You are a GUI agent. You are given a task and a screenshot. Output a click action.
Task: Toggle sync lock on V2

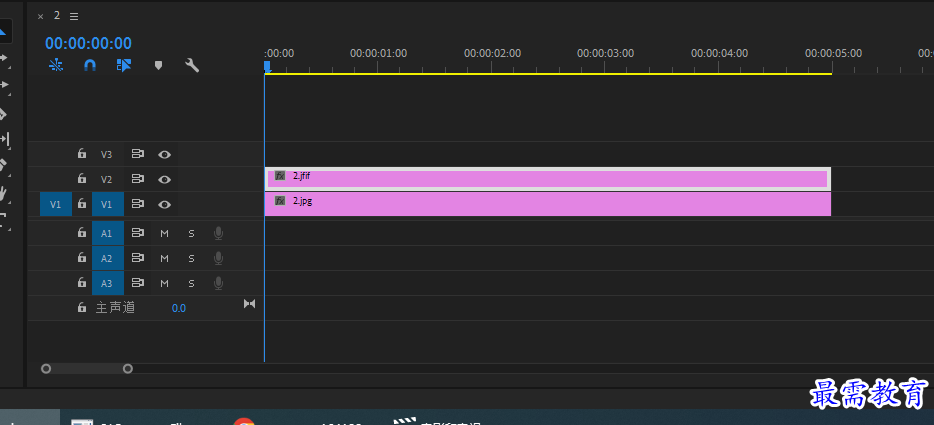click(138, 179)
